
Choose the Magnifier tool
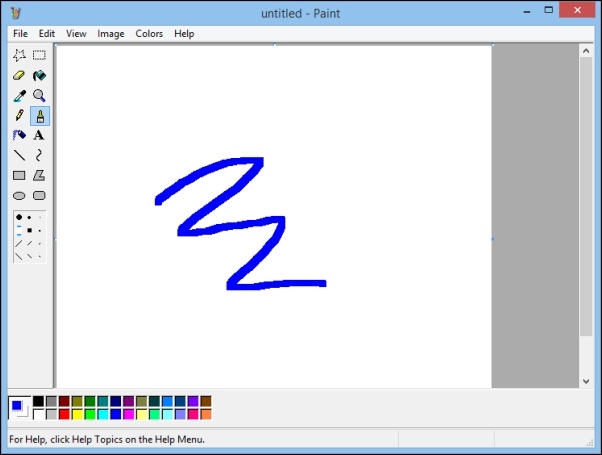(39, 96)
